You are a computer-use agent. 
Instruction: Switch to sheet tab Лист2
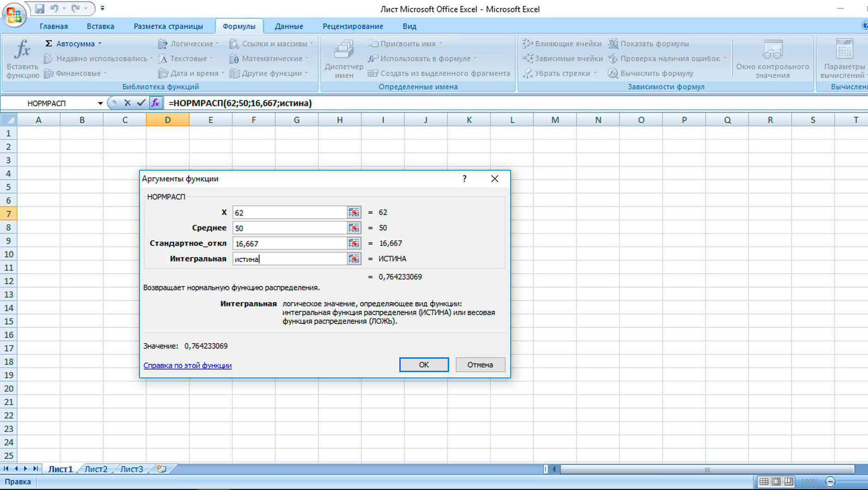click(96, 469)
